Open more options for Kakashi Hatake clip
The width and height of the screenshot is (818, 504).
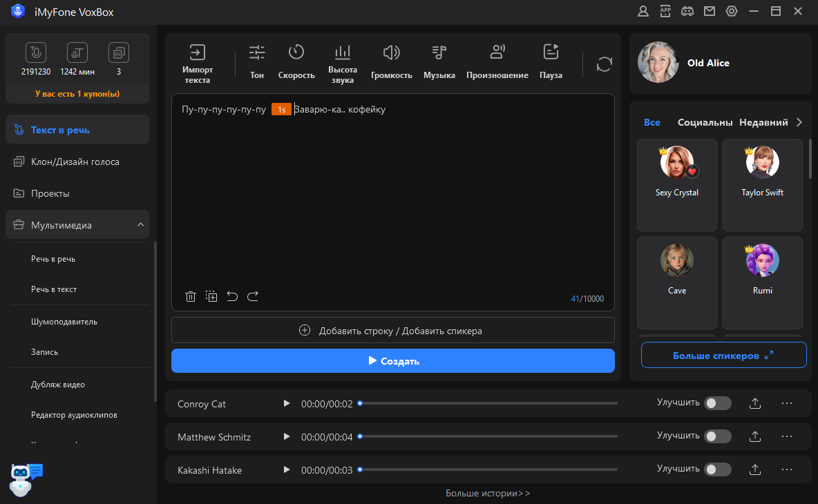tap(786, 469)
